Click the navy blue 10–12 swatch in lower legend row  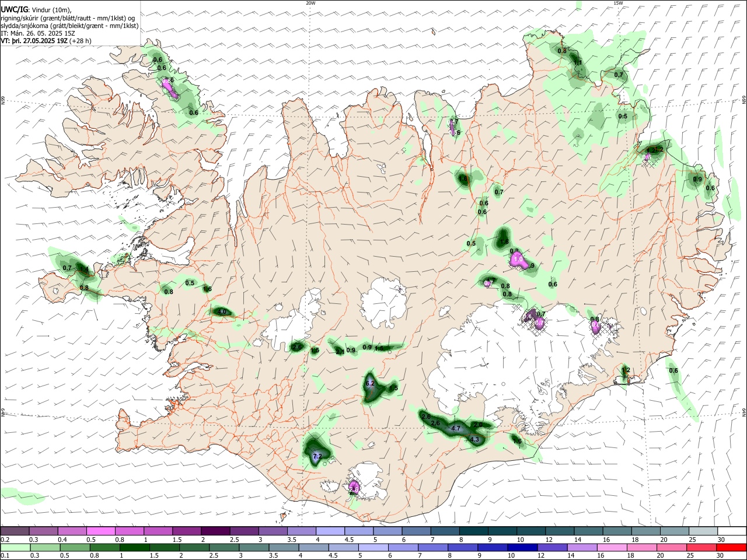pos(522,547)
